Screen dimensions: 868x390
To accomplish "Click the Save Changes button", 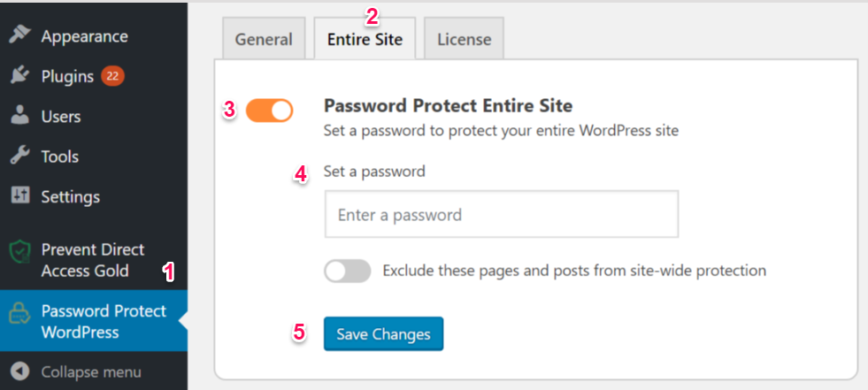I will 384,333.
